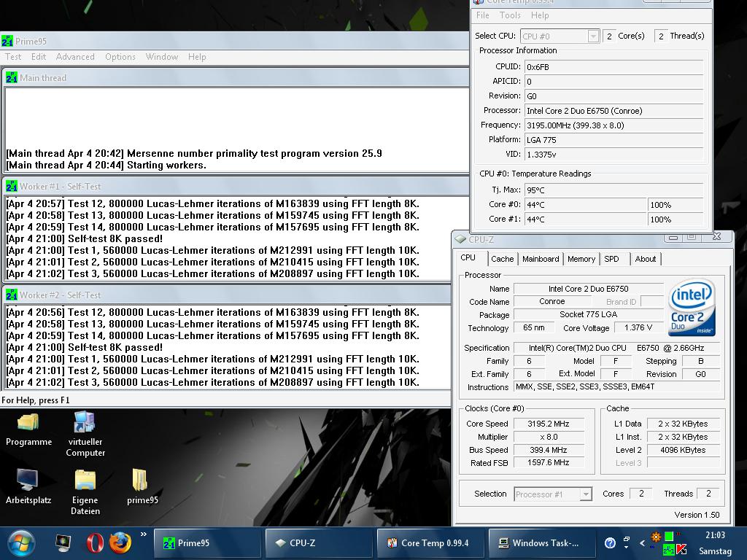The image size is (747, 560).
Task: Click the VID value 1.3375v in Core Temp
Action: (x=614, y=155)
